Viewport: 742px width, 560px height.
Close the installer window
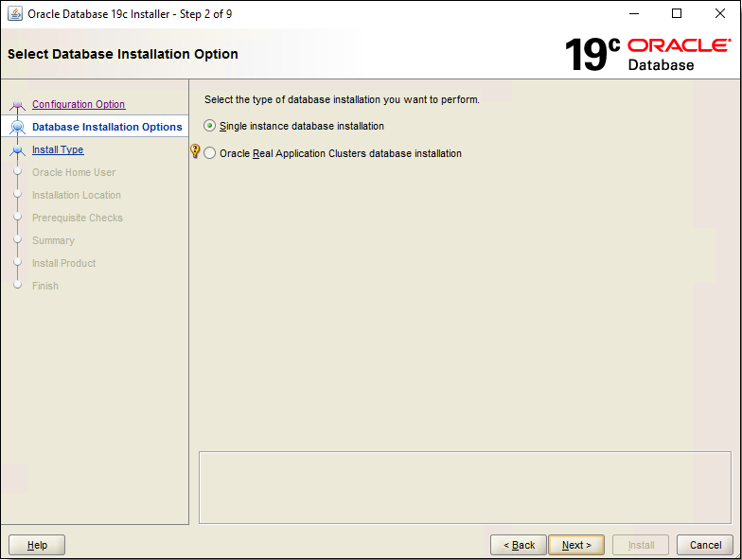tap(719, 13)
